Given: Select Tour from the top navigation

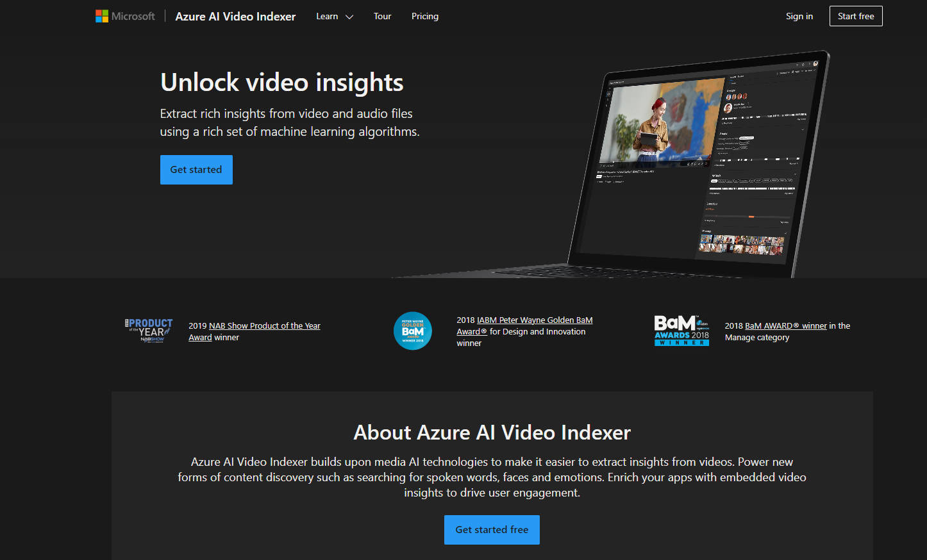Looking at the screenshot, I should click(382, 16).
